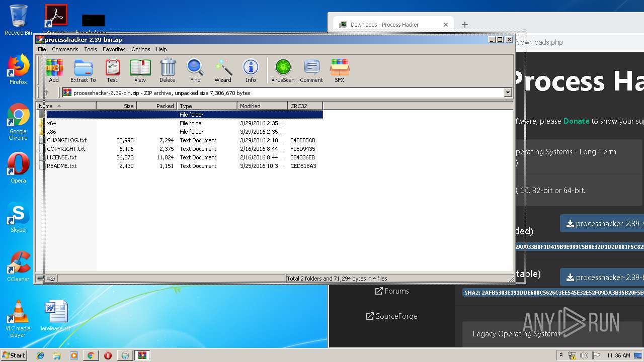Click the lower processhacker-2.39 download button
This screenshot has width=644, height=362.
[x=602, y=277]
